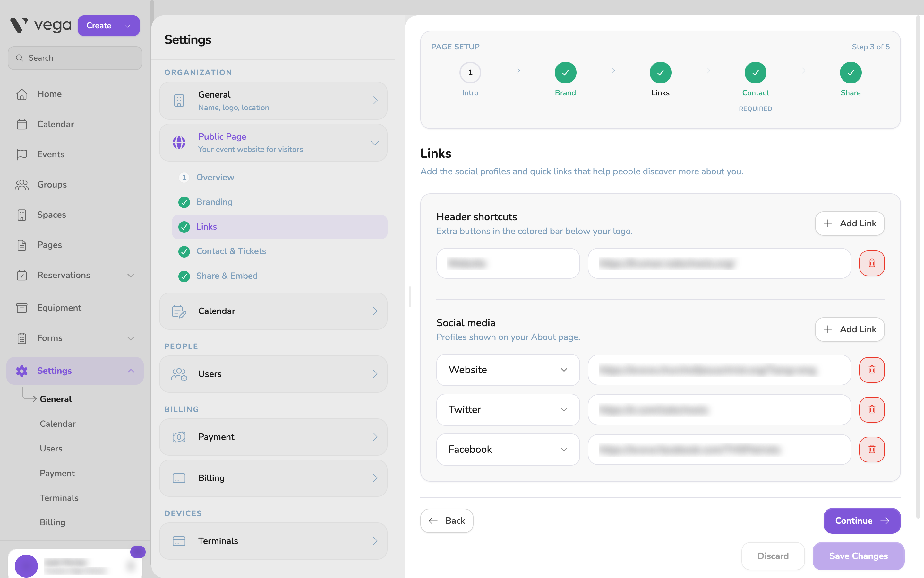This screenshot has width=924, height=578.
Task: Collapse the Public Page settings group
Action: point(375,143)
